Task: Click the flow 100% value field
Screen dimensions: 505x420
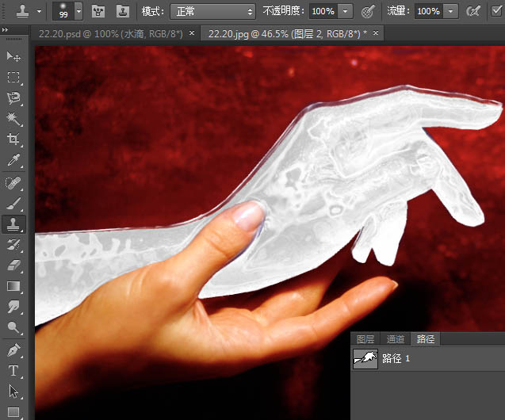Action: (x=429, y=12)
